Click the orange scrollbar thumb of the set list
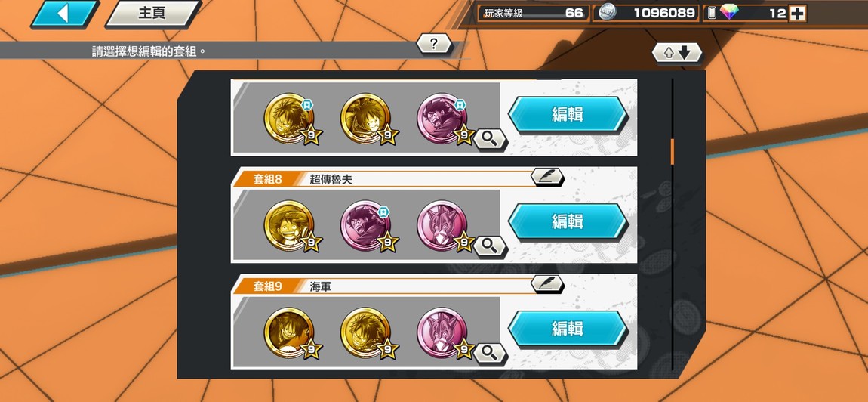868x402 pixels. click(x=673, y=152)
